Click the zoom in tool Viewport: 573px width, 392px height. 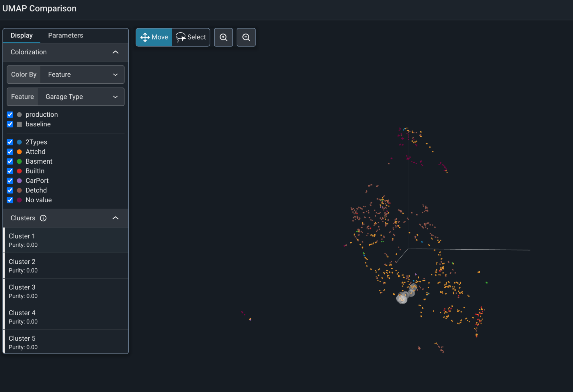224,37
